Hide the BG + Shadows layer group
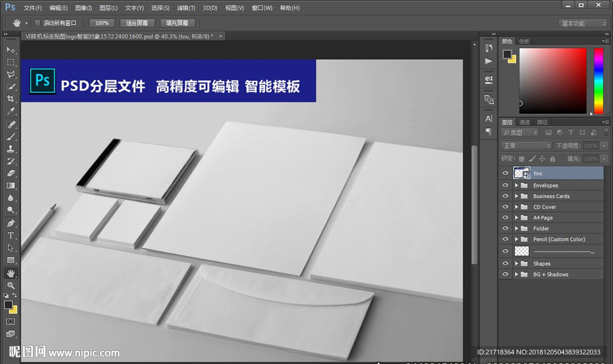The height and width of the screenshot is (364, 613). (505, 274)
